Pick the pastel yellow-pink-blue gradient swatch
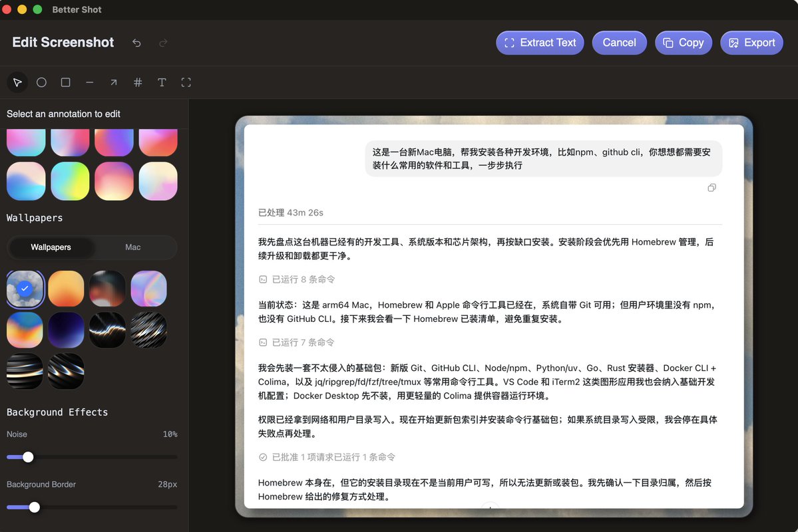Viewport: 798px width, 532px height. click(158, 181)
